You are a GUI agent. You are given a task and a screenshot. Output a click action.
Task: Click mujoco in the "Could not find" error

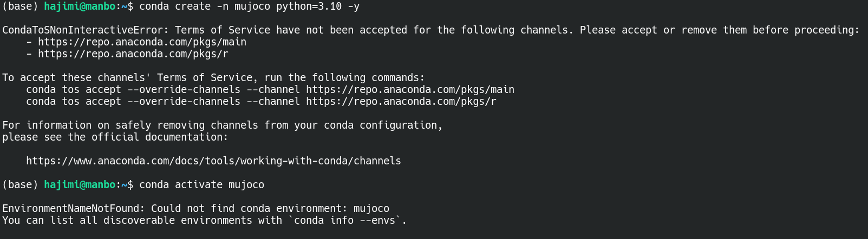point(371,209)
